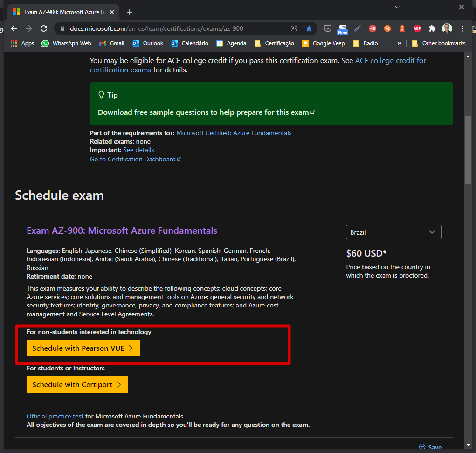
Task: Open the Gmail bookmark
Action: click(112, 43)
